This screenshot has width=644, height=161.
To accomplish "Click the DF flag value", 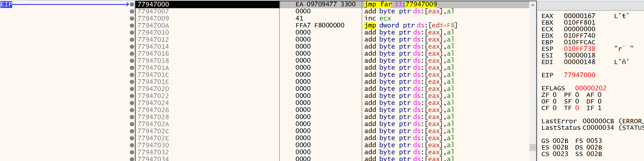I will 599,101.
